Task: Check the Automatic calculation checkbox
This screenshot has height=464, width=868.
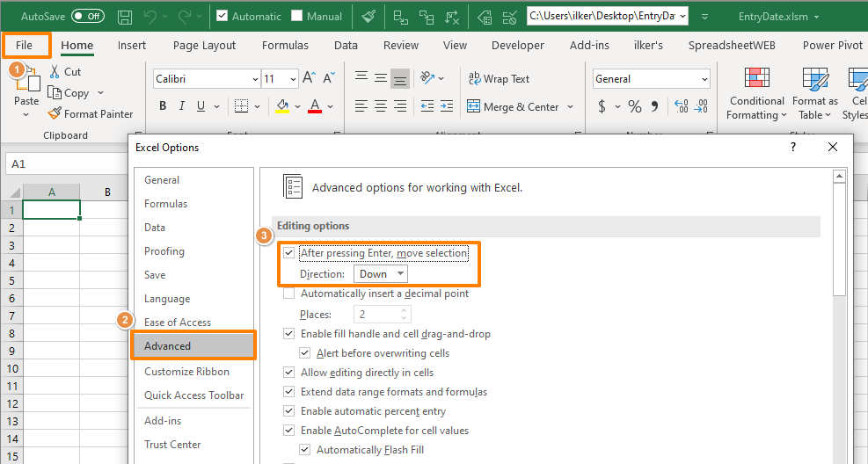Action: (x=222, y=16)
